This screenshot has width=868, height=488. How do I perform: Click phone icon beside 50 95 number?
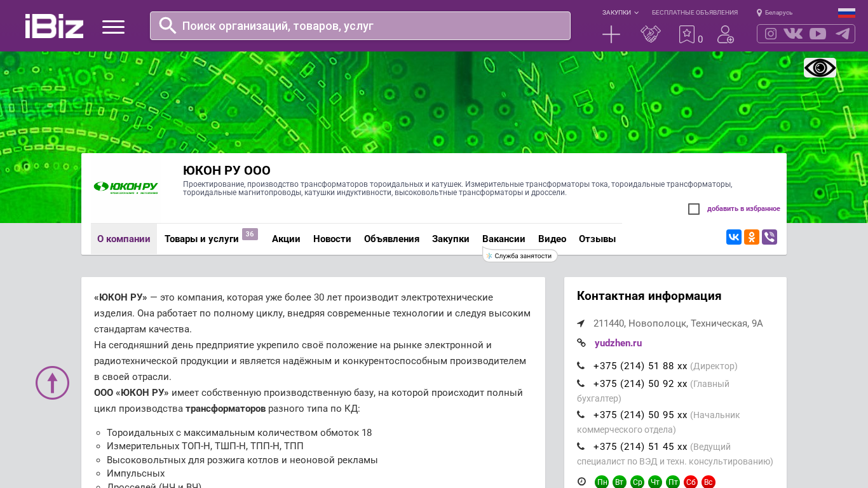(581, 415)
